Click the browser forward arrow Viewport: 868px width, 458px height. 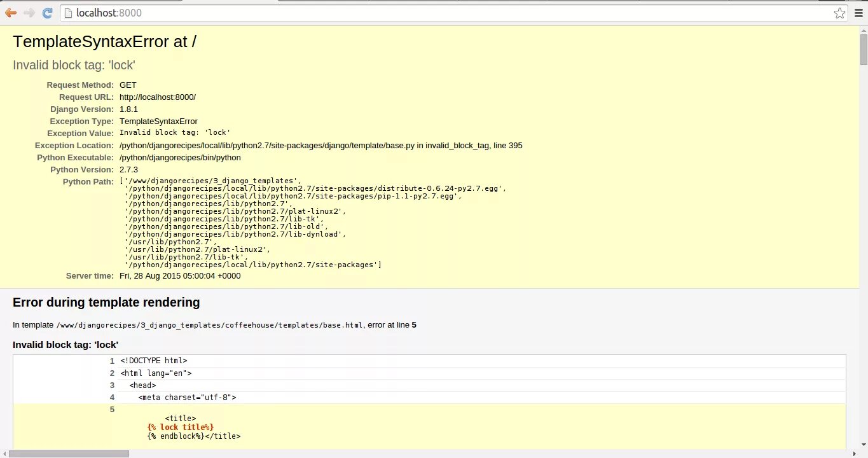[29, 13]
